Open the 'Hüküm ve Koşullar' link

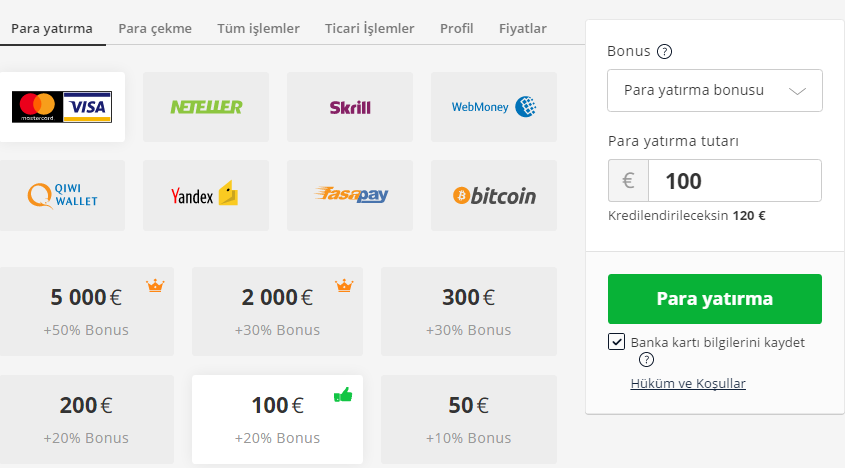coord(688,383)
